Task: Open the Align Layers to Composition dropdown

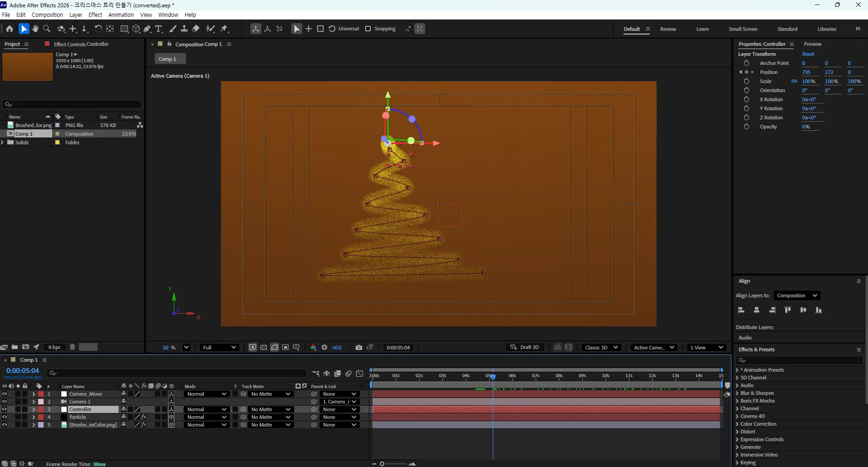Action: tap(797, 295)
